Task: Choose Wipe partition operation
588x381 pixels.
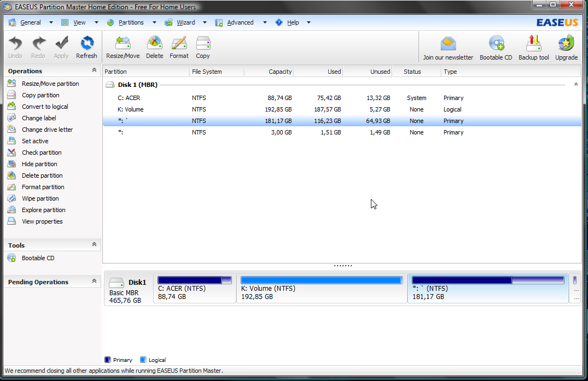Action: 40,198
